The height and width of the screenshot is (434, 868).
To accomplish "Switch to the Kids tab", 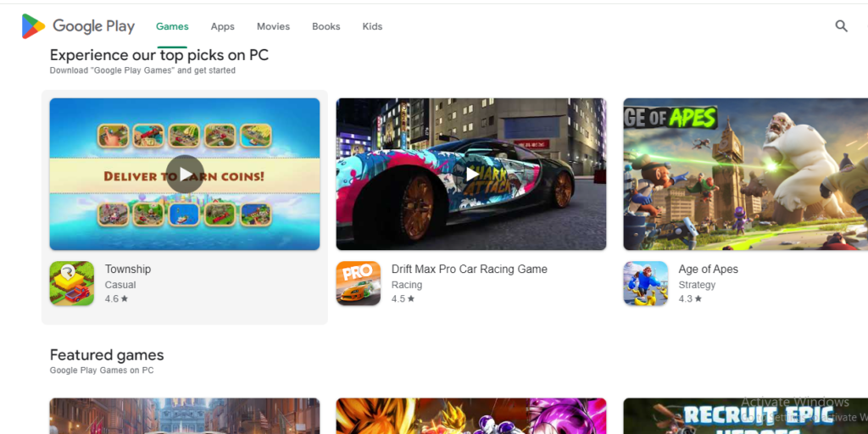I will (x=372, y=26).
